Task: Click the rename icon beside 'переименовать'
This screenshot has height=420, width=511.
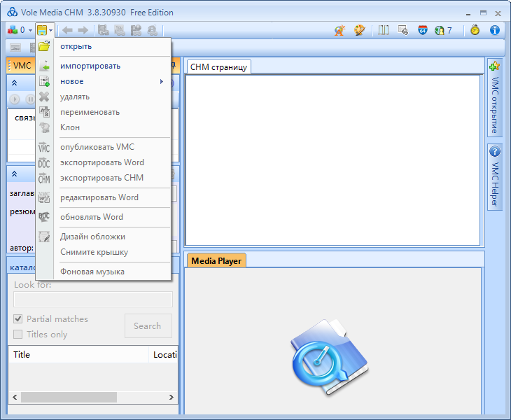Action: (44, 112)
